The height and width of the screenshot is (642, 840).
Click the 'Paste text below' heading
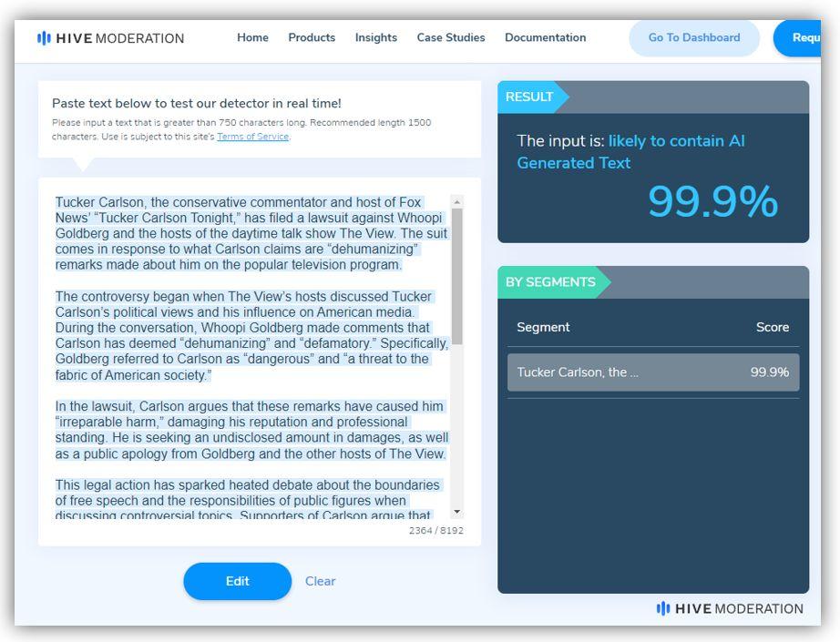point(197,103)
